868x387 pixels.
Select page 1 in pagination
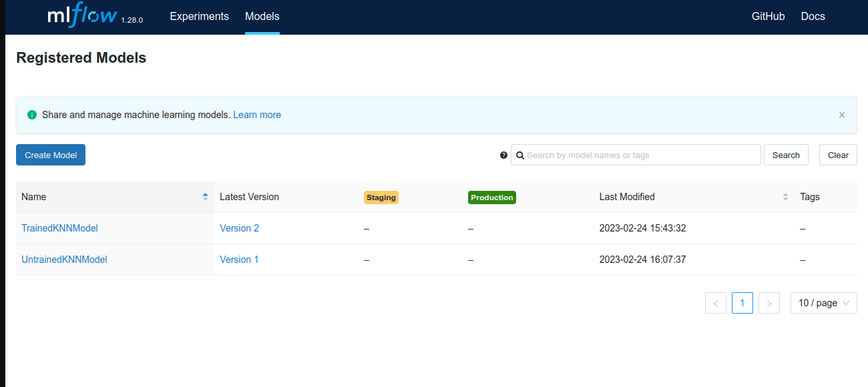(x=742, y=303)
